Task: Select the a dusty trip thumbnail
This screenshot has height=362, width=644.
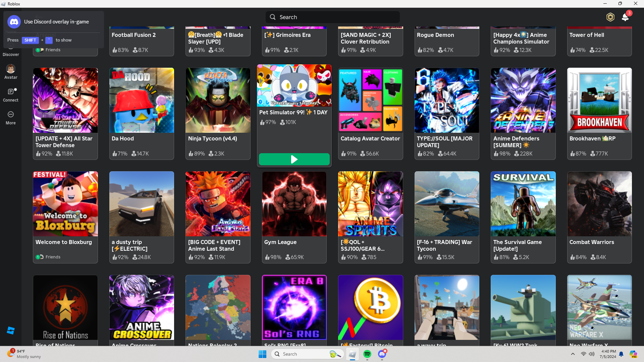Action: [142, 204]
